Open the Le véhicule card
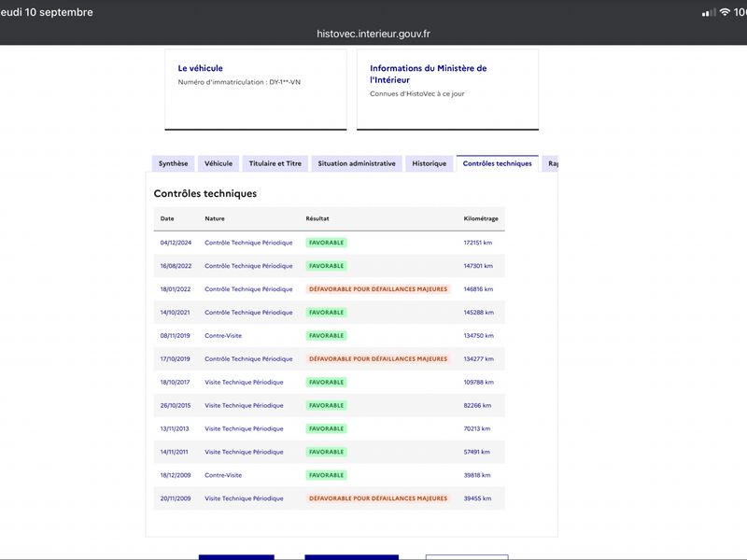 coord(256,90)
